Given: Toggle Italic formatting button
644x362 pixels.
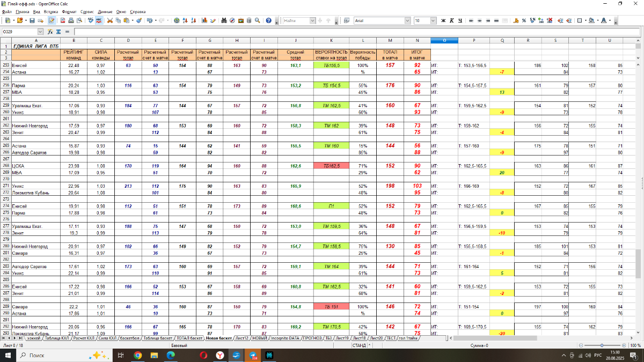Looking at the screenshot, I should coord(452,20).
